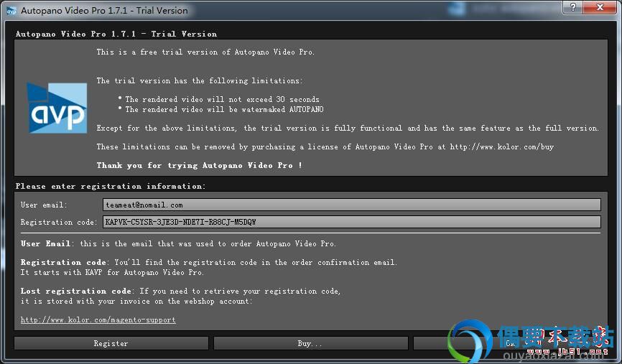The height and width of the screenshot is (364, 622).
Task: Click the 'Please enter registration information' heading
Action: coord(111,186)
